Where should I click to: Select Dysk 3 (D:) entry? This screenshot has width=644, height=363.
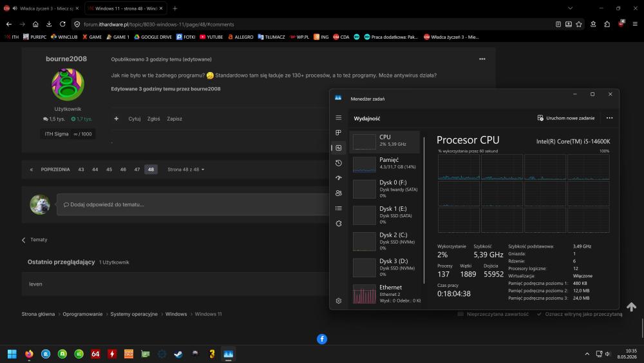pyautogui.click(x=385, y=268)
